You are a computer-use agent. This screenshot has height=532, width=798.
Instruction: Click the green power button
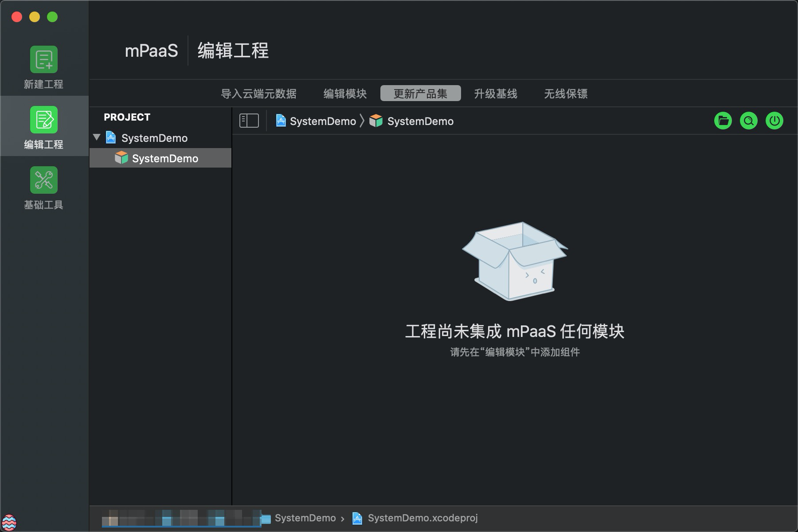pos(775,121)
